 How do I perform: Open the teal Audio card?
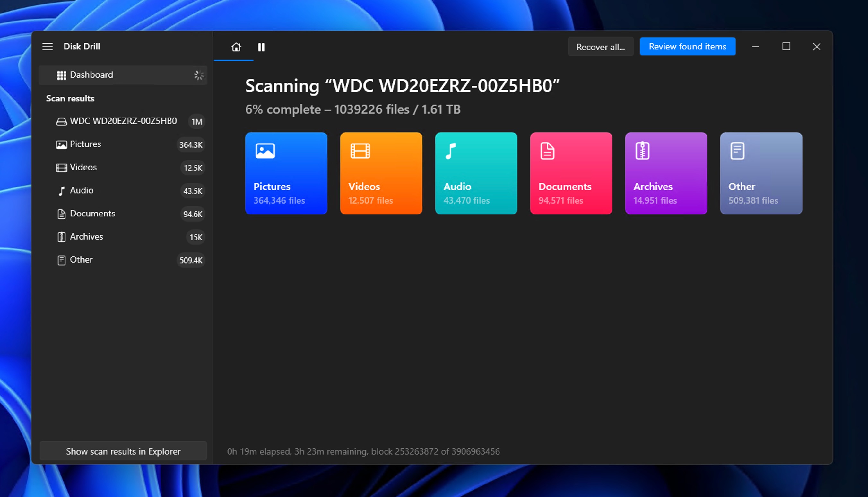click(476, 173)
